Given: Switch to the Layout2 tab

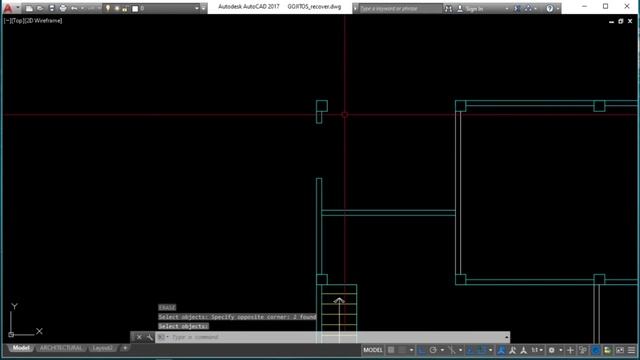Looking at the screenshot, I should (x=102, y=348).
